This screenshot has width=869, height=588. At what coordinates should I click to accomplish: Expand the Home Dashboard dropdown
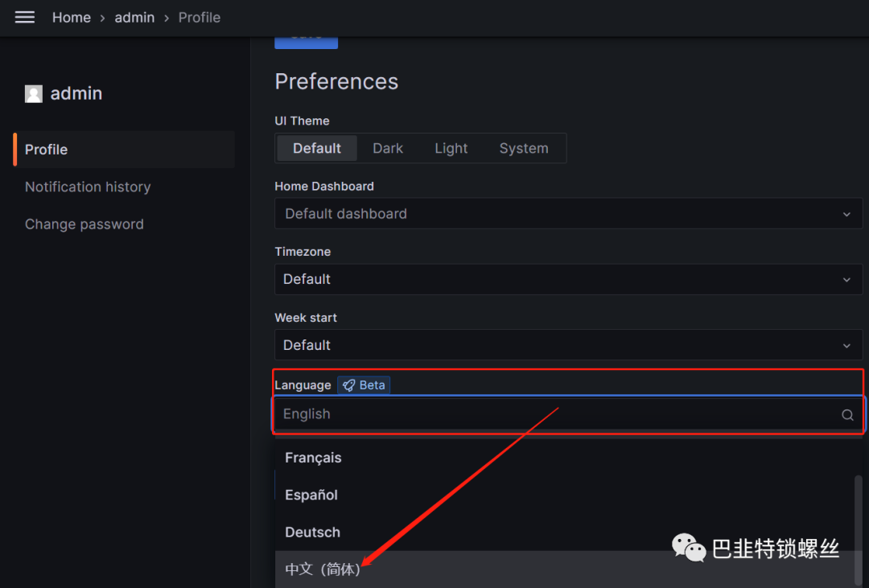click(x=567, y=214)
